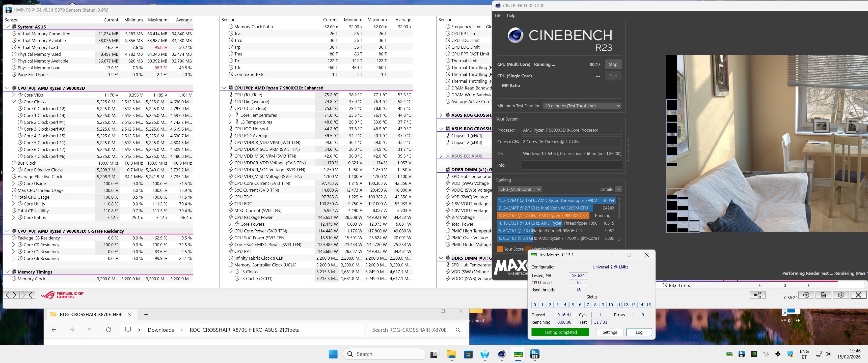Click the up-directory arrow in Explorer
The height and width of the screenshot is (363, 868).
(x=90, y=330)
